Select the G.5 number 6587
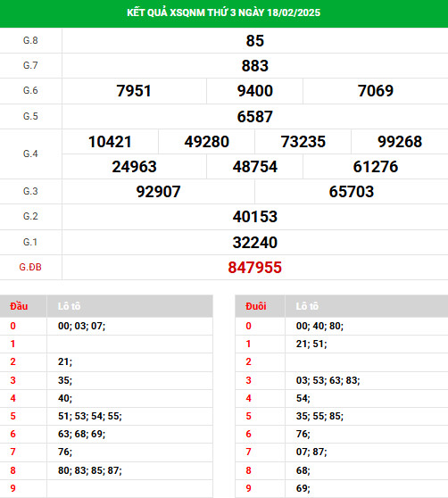448x498 pixels. point(255,117)
